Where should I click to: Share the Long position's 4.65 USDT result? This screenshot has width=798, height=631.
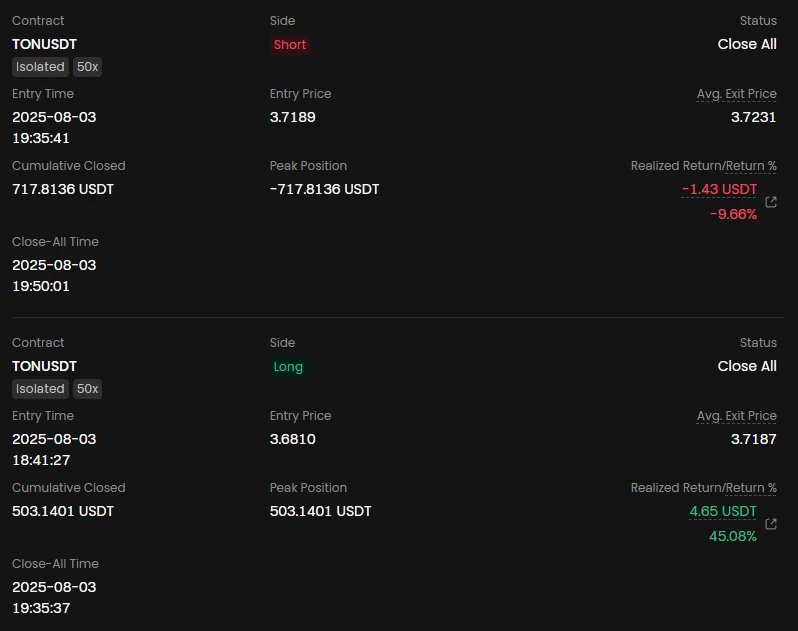coord(771,524)
